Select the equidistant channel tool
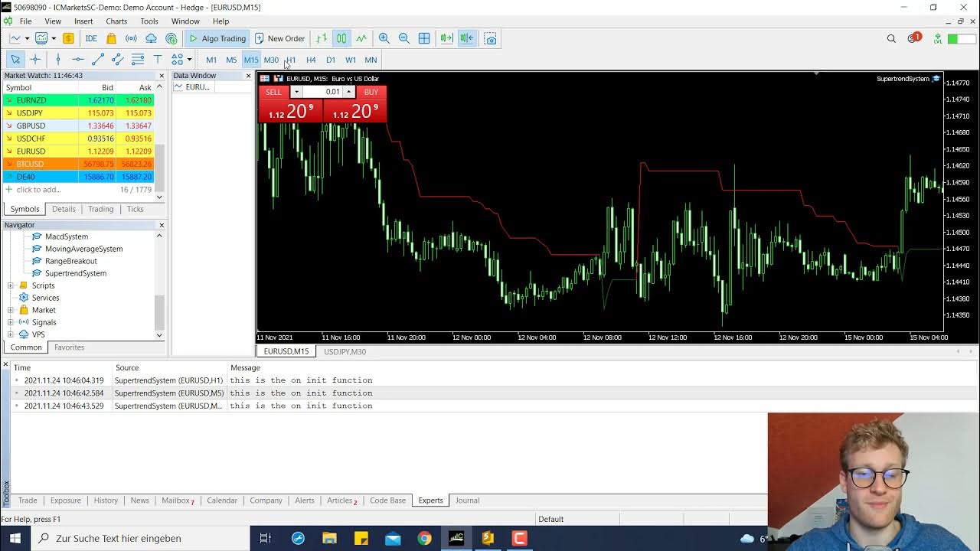The width and height of the screenshot is (980, 551). pos(118,60)
